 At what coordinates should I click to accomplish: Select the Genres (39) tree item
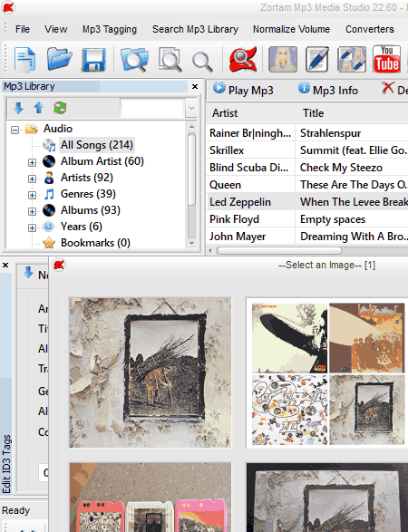88,194
